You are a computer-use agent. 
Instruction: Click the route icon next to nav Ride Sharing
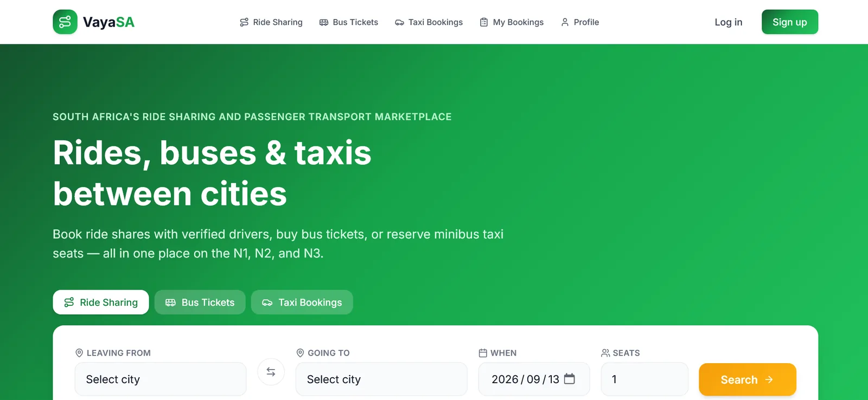[x=244, y=22]
